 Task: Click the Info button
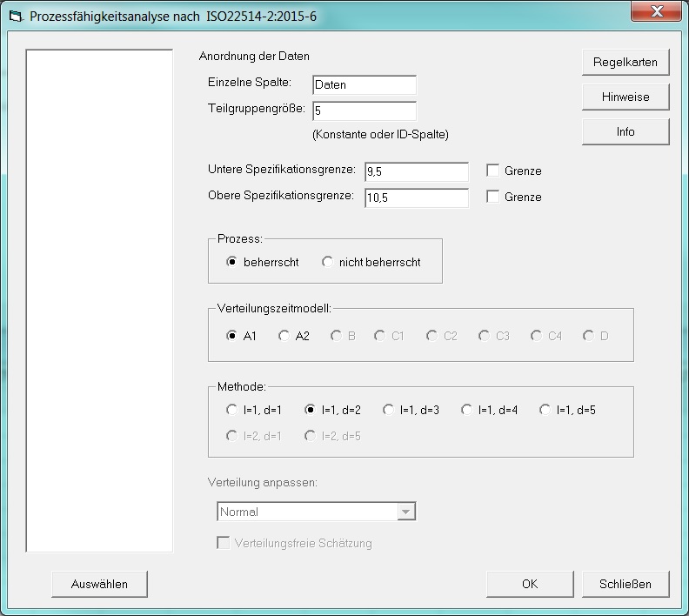[625, 131]
